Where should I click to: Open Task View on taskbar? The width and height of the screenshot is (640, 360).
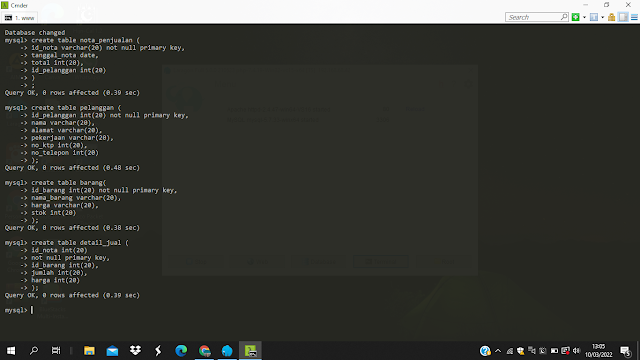click(x=56, y=351)
